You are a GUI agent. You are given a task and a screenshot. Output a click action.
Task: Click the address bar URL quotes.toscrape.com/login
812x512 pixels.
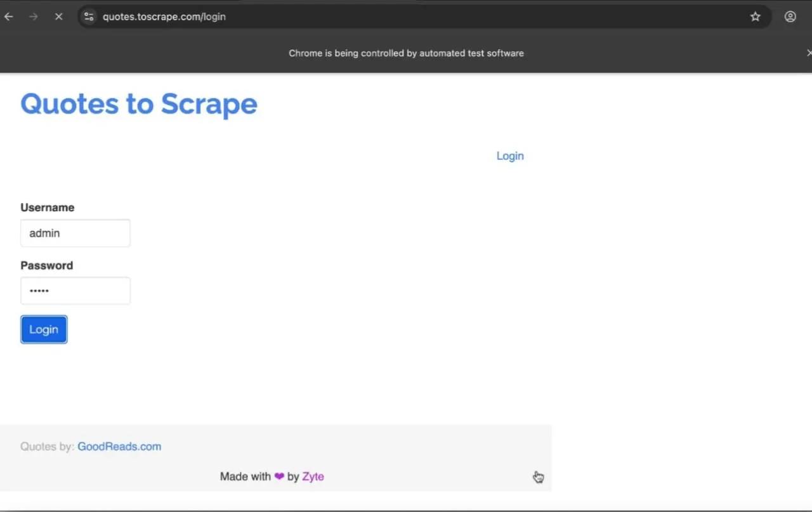[x=164, y=16]
